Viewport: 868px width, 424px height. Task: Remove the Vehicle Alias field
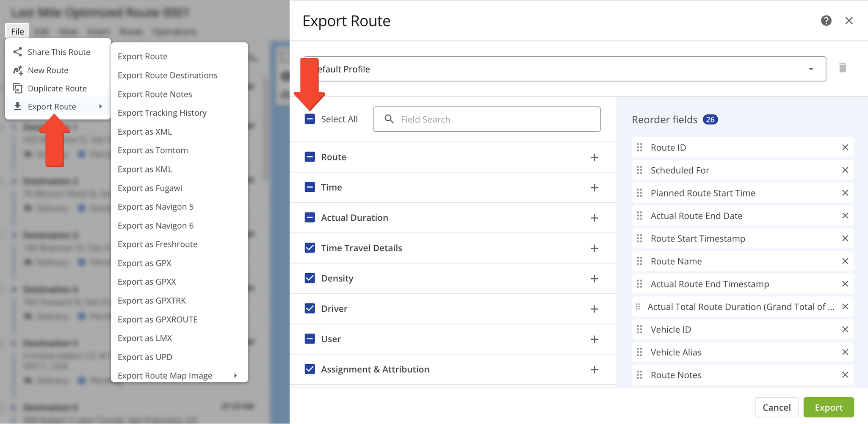(x=845, y=352)
